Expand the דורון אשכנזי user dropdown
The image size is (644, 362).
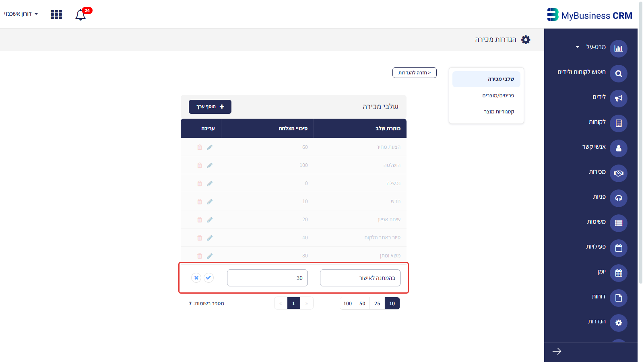tap(21, 14)
